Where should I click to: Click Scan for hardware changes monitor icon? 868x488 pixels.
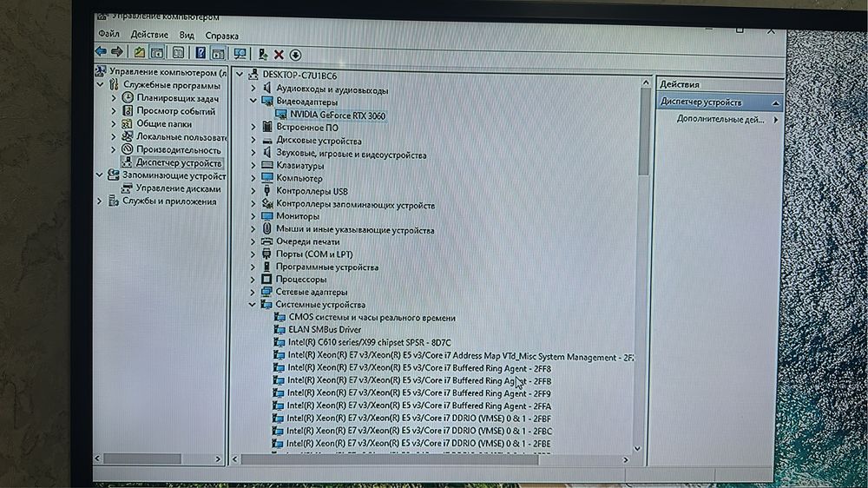240,54
